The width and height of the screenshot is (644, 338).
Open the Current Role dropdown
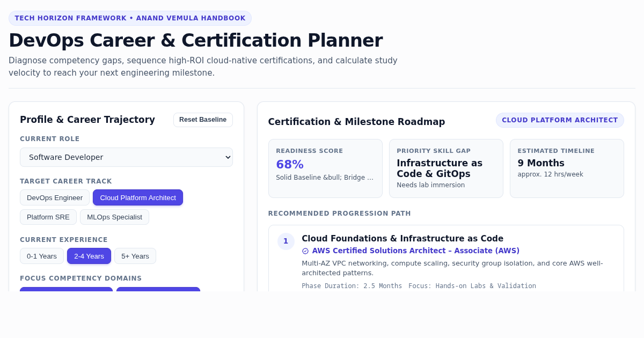click(x=126, y=157)
